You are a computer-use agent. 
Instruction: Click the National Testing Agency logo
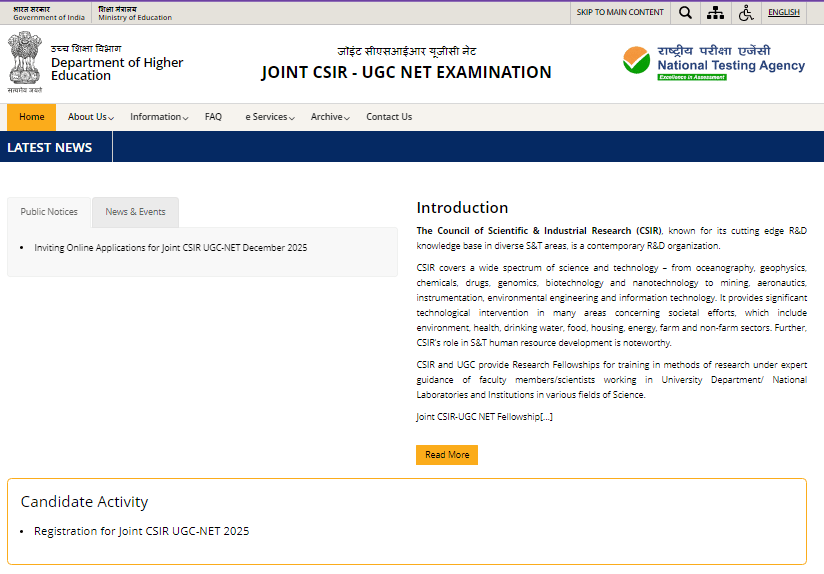(x=714, y=63)
